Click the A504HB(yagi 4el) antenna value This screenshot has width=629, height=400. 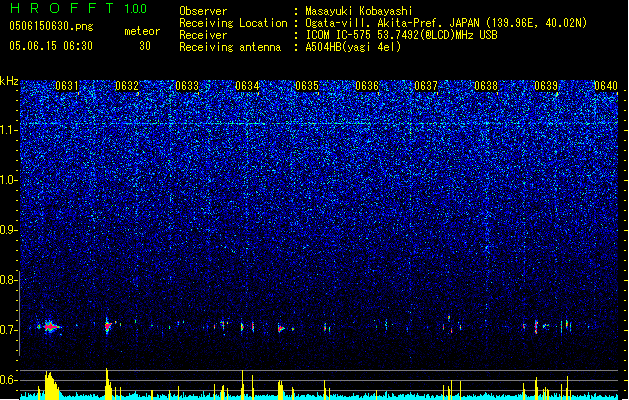(x=353, y=47)
